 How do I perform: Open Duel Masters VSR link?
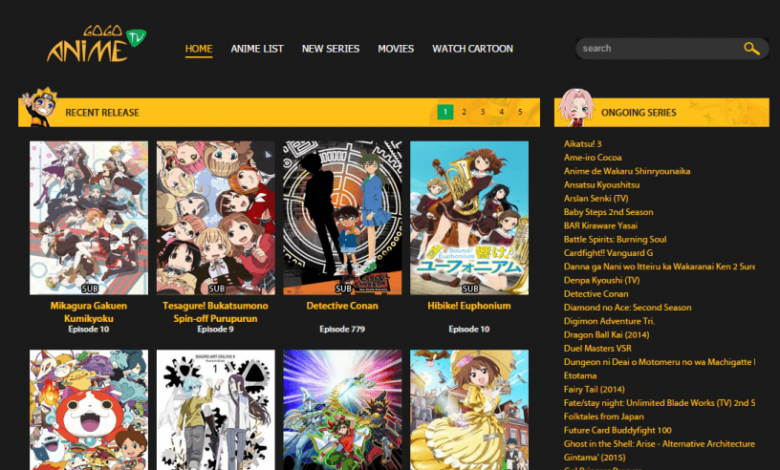pyautogui.click(x=597, y=349)
